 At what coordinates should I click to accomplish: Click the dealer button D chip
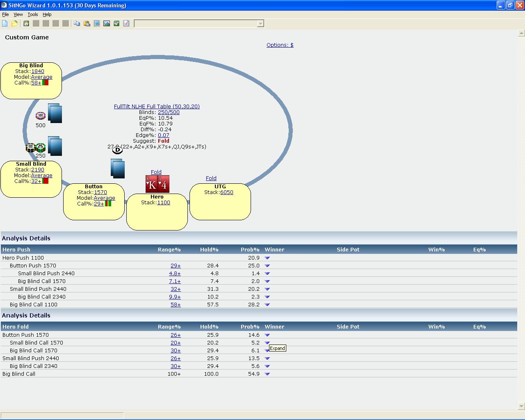tap(117, 150)
